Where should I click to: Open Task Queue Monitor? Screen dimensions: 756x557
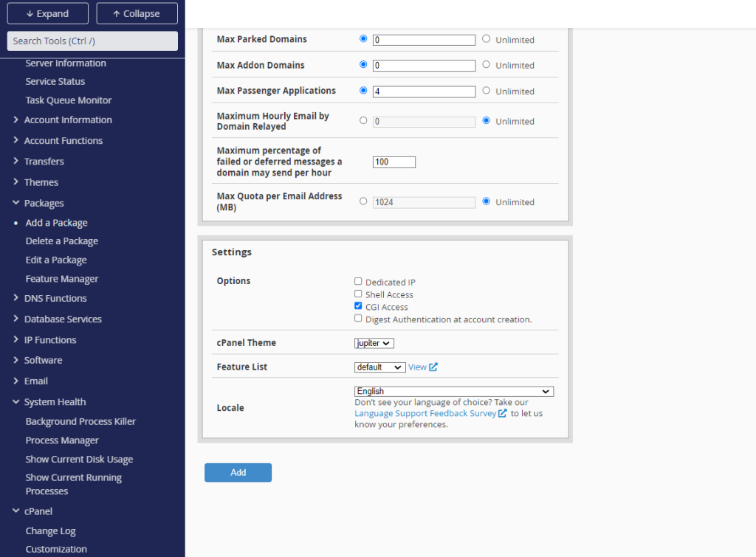point(69,100)
